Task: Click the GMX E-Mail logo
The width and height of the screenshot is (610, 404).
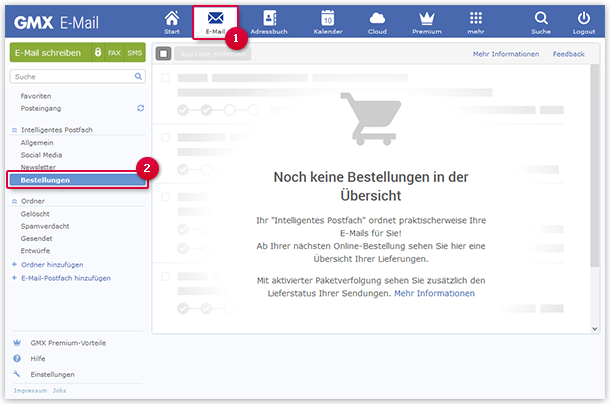Action: (56, 22)
